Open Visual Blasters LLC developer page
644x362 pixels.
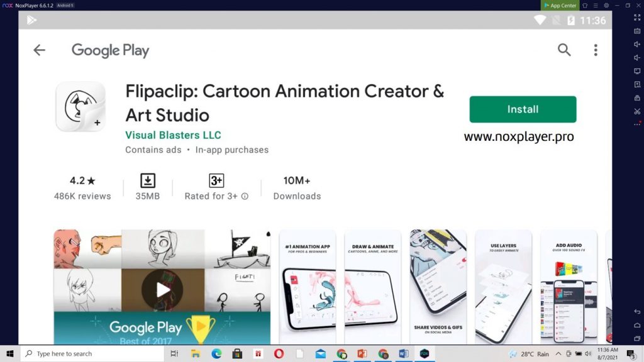[x=173, y=135]
